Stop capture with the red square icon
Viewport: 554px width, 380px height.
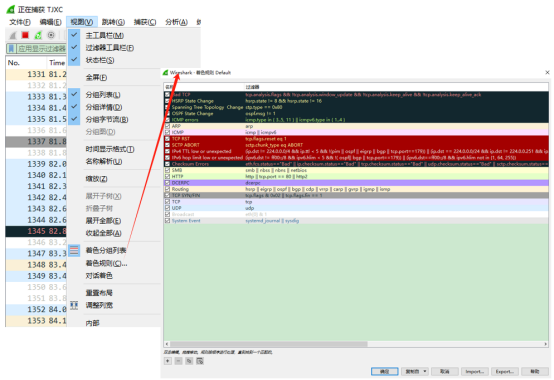coord(25,35)
